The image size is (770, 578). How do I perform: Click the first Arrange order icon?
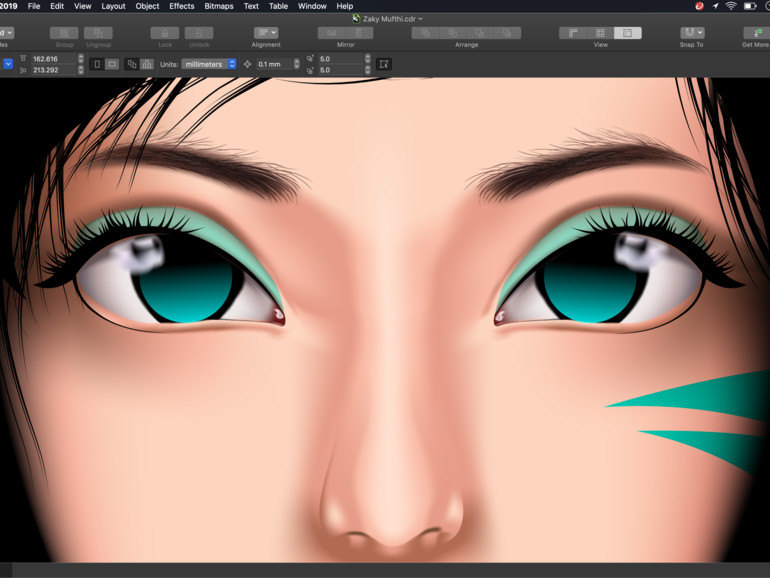pyautogui.click(x=425, y=33)
